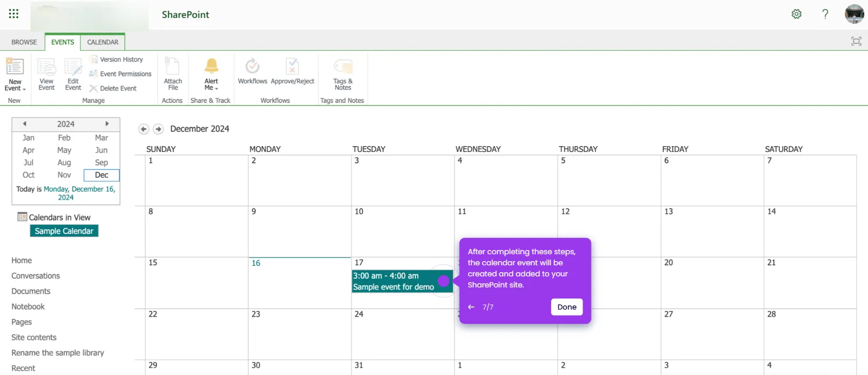
Task: Go to previous month arrow icon
Action: pyautogui.click(x=143, y=129)
